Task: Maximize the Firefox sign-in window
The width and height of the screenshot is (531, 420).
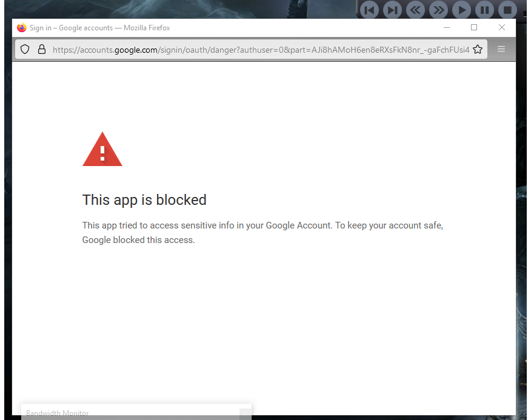Action: [x=474, y=28]
